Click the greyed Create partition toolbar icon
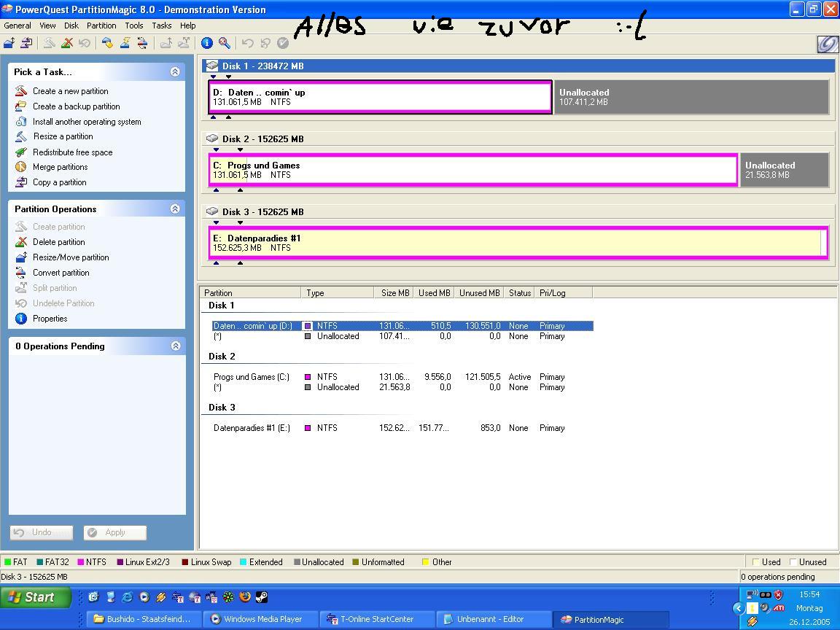The height and width of the screenshot is (630, 840). [50, 43]
